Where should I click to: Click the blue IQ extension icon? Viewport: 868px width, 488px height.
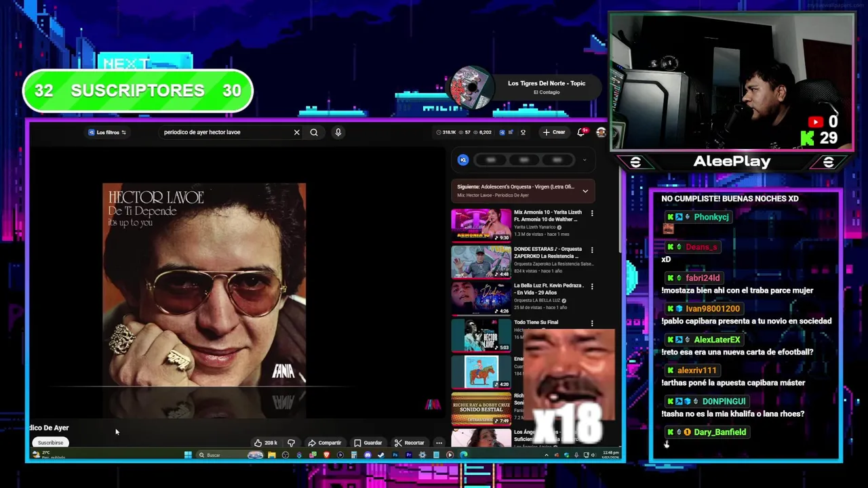click(x=463, y=160)
